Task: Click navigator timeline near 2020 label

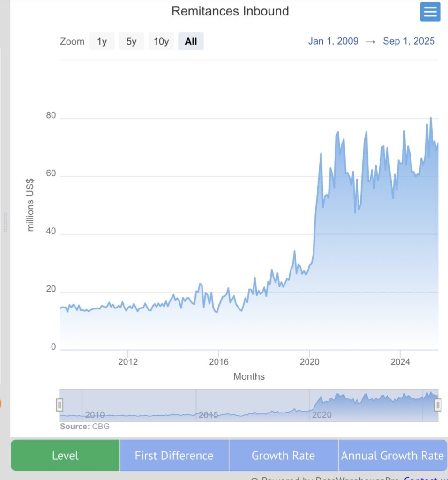Action: (x=321, y=415)
